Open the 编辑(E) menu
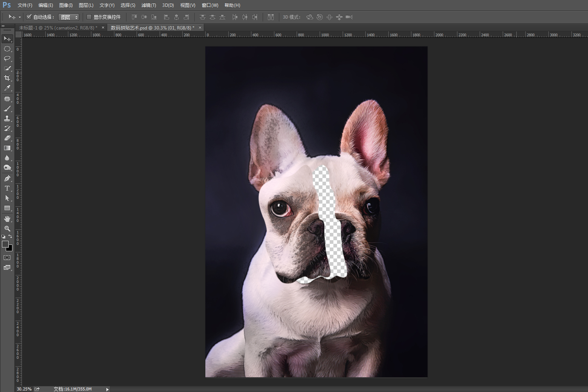 point(46,5)
